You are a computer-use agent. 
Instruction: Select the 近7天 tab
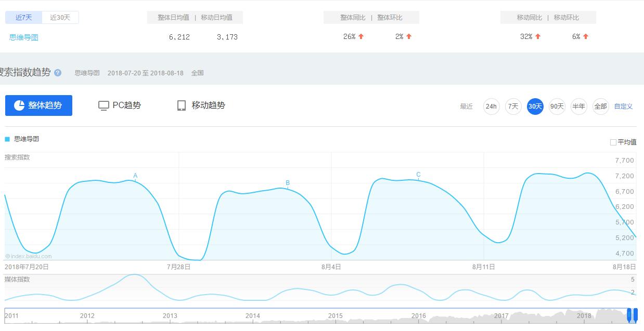24,17
